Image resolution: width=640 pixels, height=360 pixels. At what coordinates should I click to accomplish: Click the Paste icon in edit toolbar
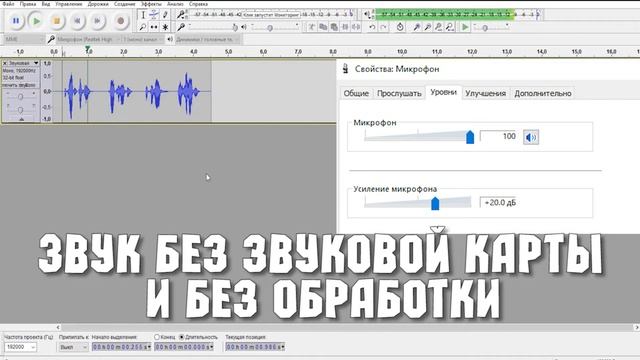click(334, 27)
